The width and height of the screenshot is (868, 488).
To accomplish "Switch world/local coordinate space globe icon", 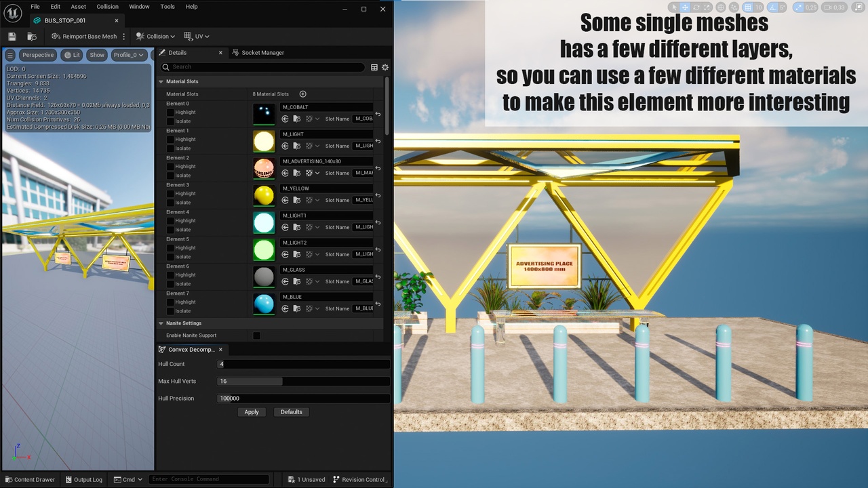I will click(x=721, y=7).
